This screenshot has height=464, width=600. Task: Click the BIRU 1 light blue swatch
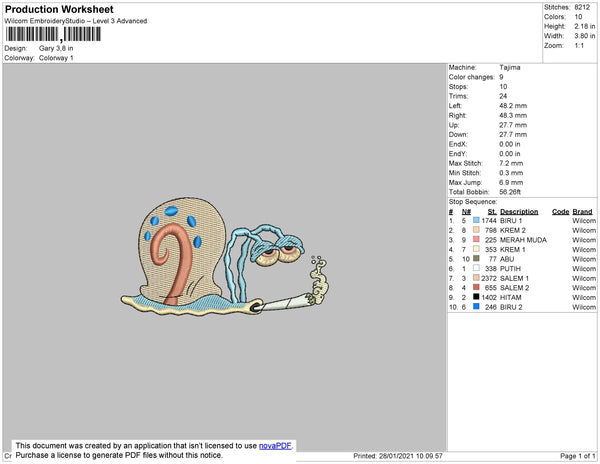pos(476,220)
